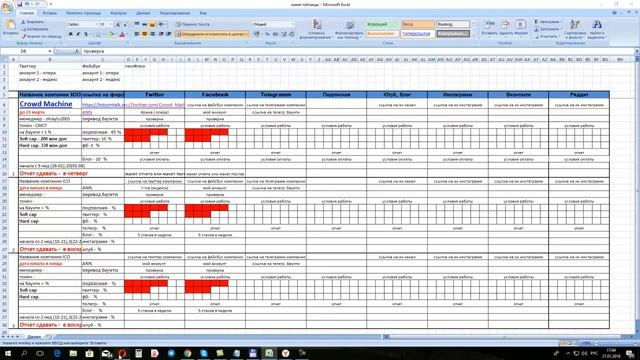Switch to the Разметка страницы ribbon tab

[x=83, y=13]
